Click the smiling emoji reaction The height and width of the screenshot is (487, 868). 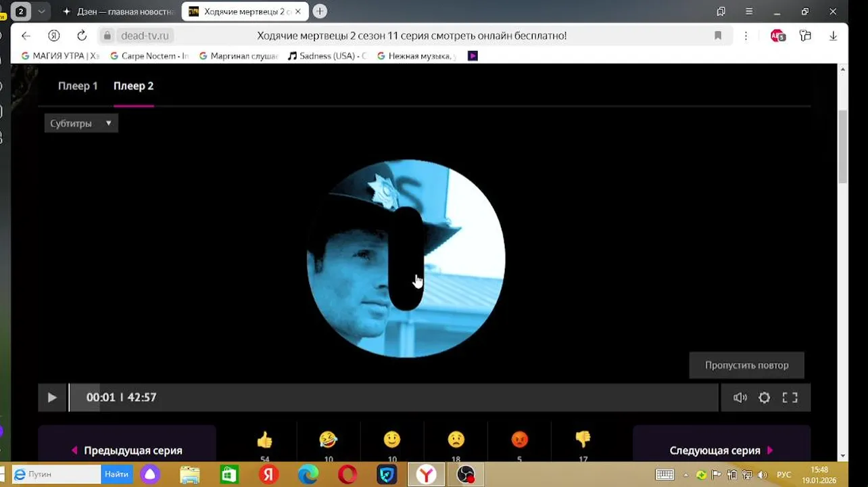[392, 440]
